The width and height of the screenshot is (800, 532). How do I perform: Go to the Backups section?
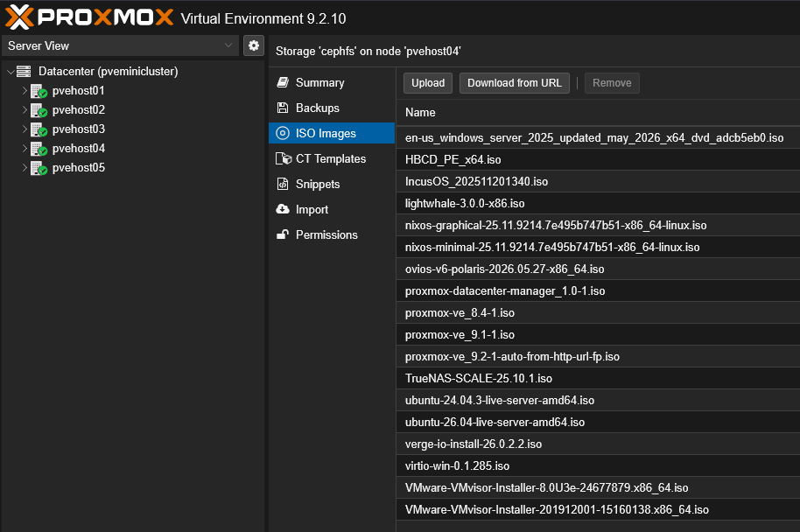point(332,108)
